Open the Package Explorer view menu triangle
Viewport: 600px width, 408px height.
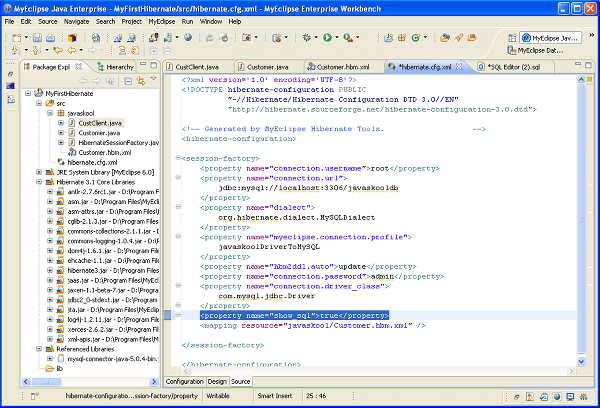[x=153, y=79]
